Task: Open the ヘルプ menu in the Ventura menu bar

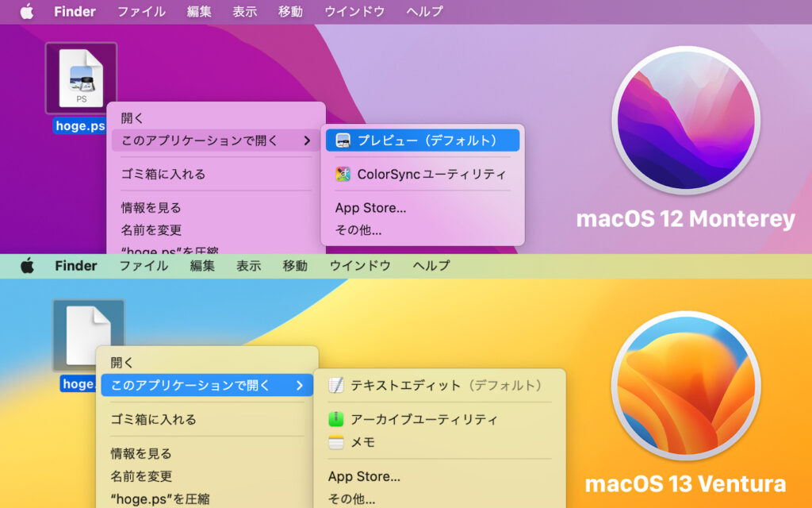Action: click(x=429, y=265)
